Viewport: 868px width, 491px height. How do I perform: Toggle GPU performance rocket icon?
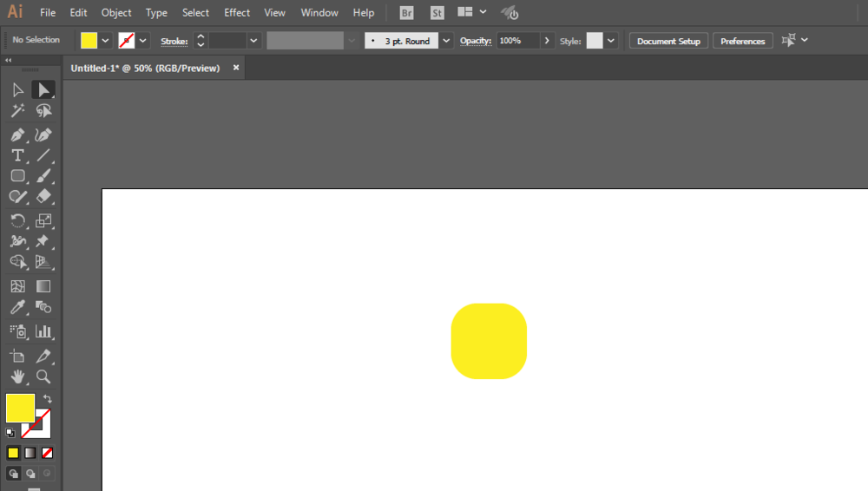[510, 13]
